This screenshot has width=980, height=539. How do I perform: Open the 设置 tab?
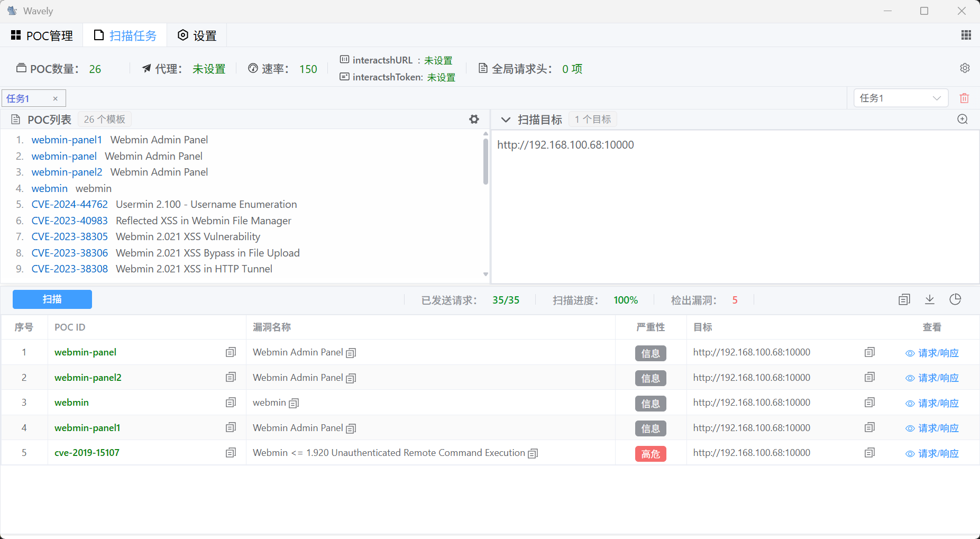[197, 35]
